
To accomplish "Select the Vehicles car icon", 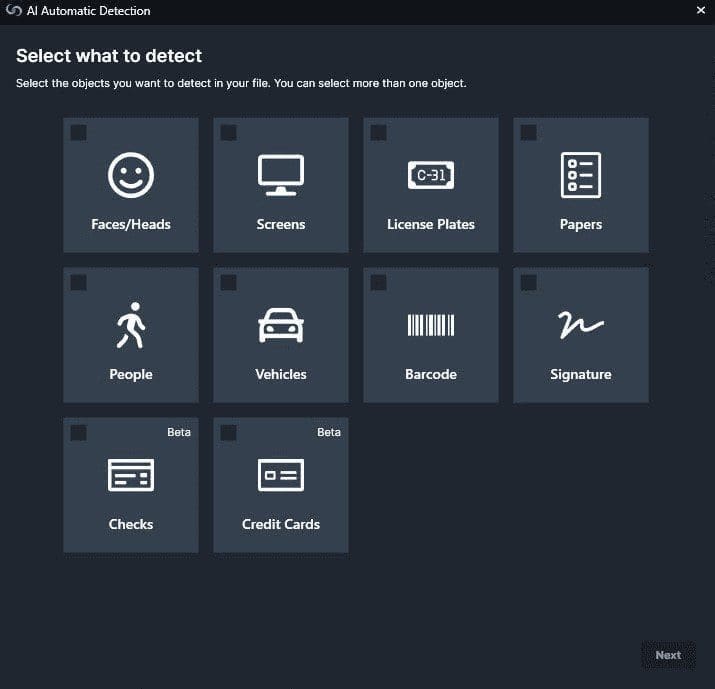I will pos(281,325).
